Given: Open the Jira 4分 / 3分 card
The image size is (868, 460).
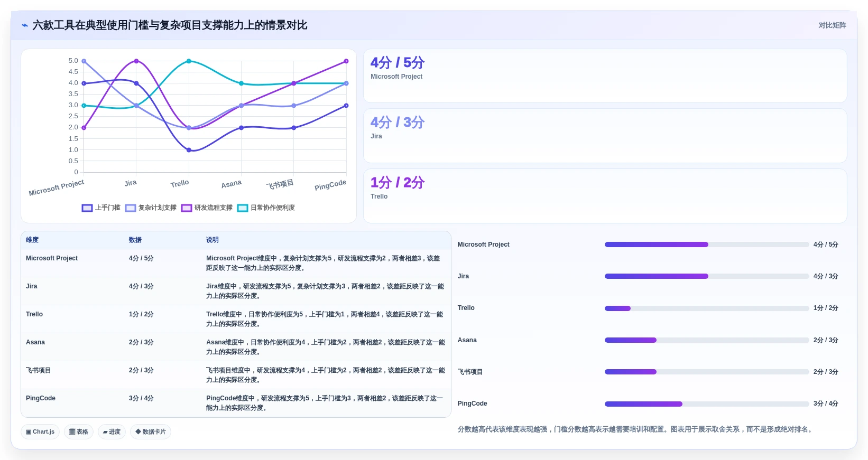Looking at the screenshot, I should point(605,136).
